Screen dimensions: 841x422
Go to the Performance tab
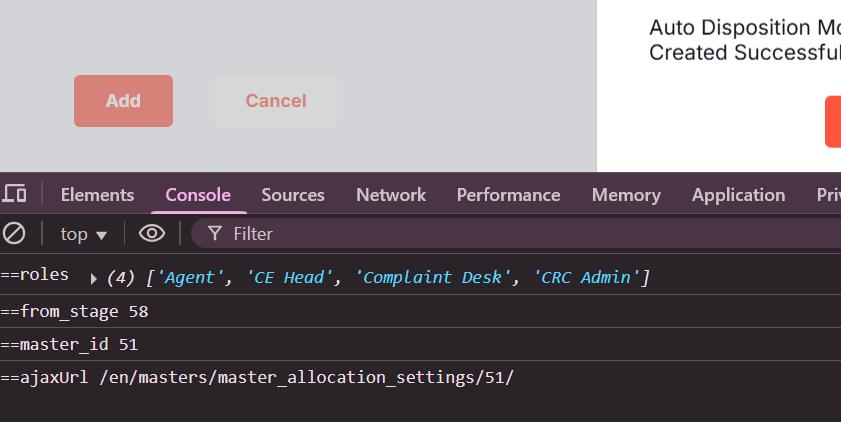[508, 195]
